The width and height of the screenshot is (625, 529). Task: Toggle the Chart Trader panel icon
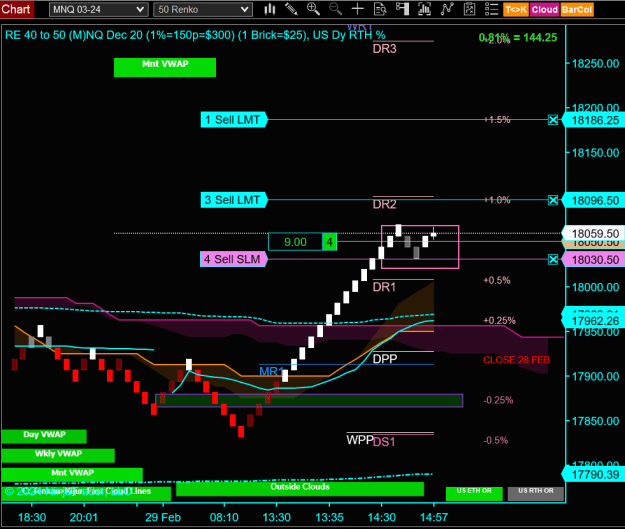(x=402, y=9)
